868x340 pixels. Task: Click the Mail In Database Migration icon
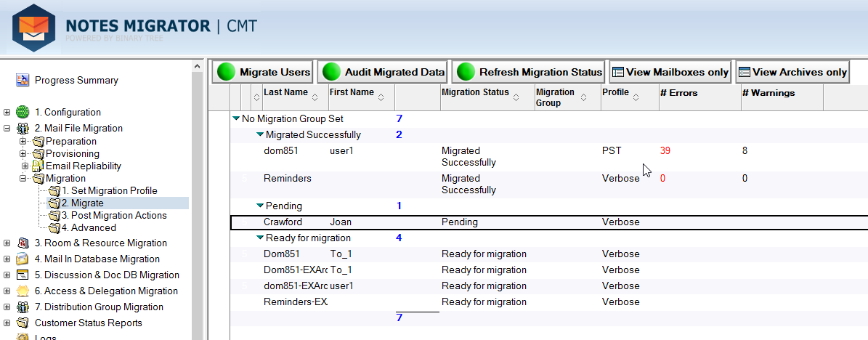pyautogui.click(x=23, y=259)
